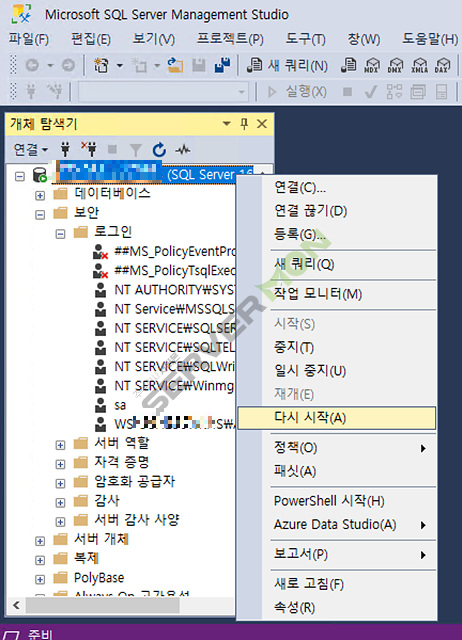Select the ##MS_PolicyEventProcessingLogin login
Viewport: 462px width, 640px height.
[x=175, y=251]
